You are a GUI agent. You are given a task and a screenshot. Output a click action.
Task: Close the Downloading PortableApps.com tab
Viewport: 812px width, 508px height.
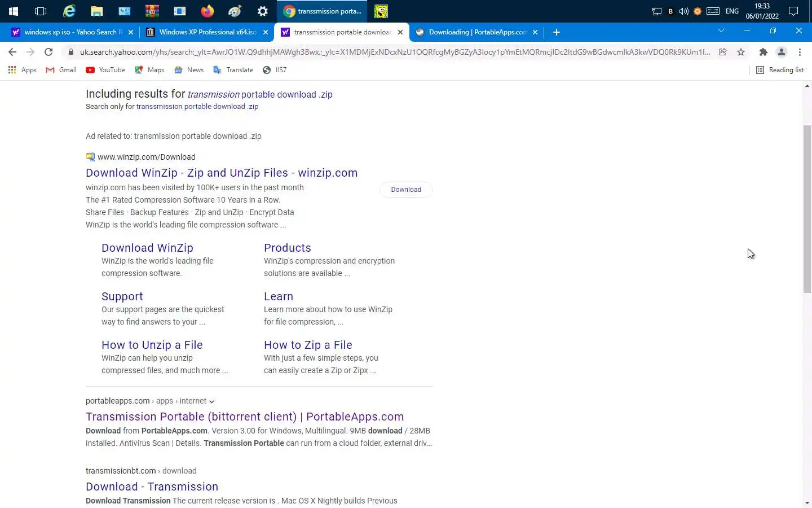535,32
